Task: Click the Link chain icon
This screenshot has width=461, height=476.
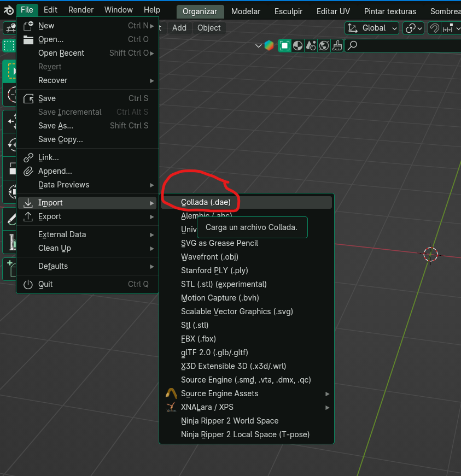Action: point(28,157)
